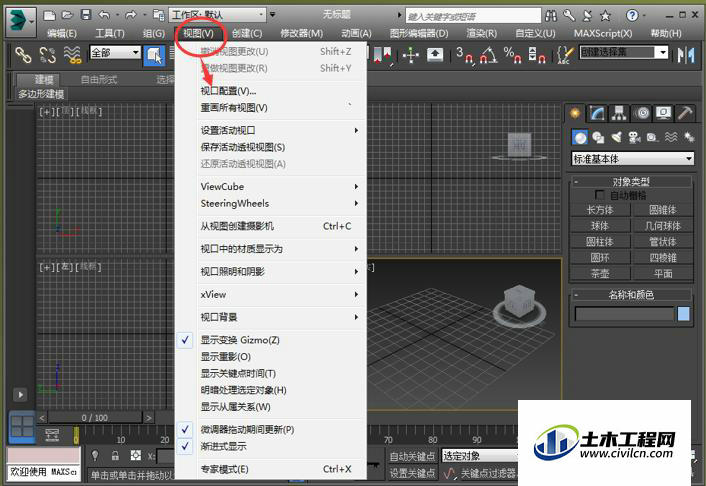Open the 3ds Max application menu logo

(x=20, y=22)
